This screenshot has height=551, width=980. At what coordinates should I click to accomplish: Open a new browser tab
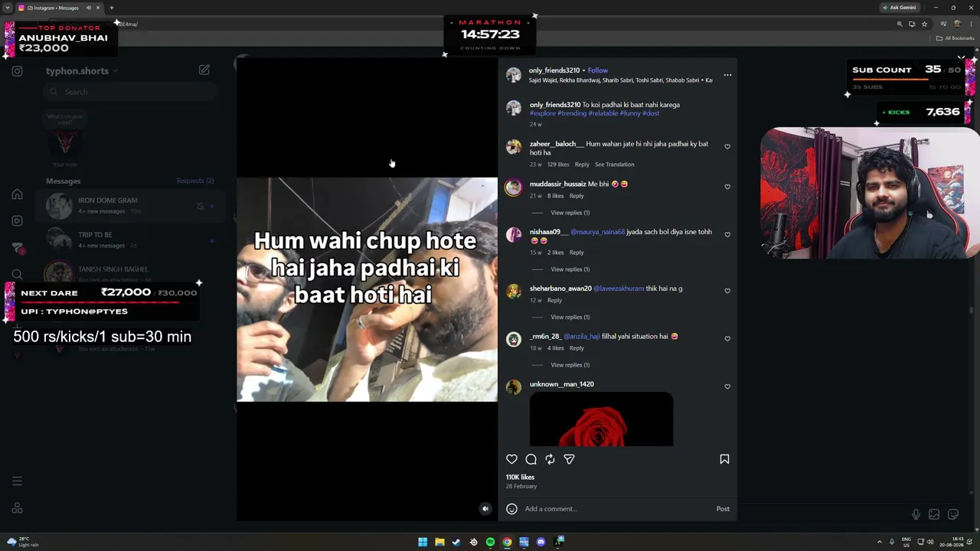coord(112,8)
